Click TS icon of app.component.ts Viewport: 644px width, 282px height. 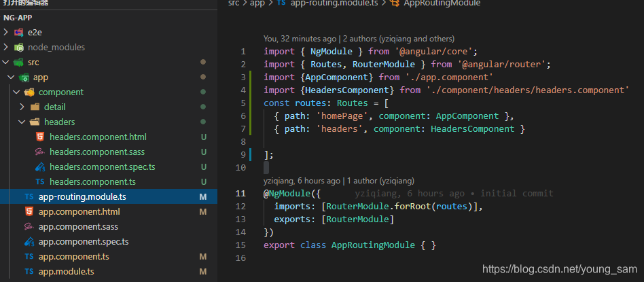tap(29, 256)
